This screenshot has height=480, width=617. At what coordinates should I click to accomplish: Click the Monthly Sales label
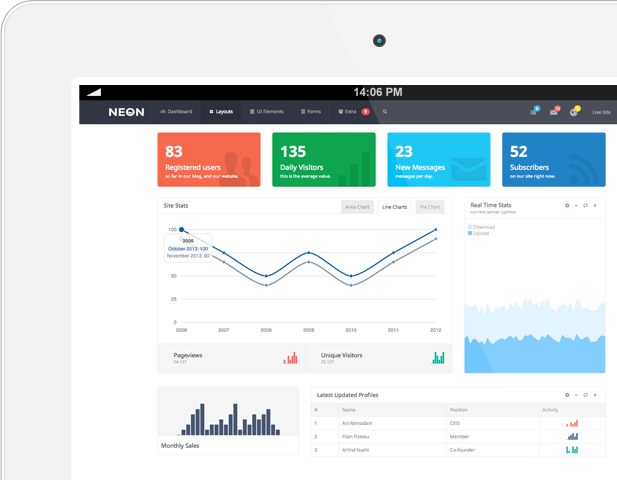click(180, 446)
